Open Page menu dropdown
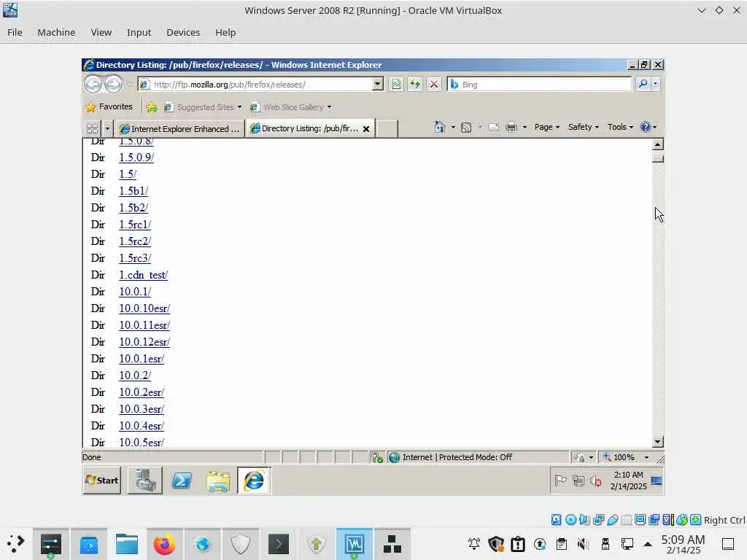The width and height of the screenshot is (747, 560). [x=547, y=127]
